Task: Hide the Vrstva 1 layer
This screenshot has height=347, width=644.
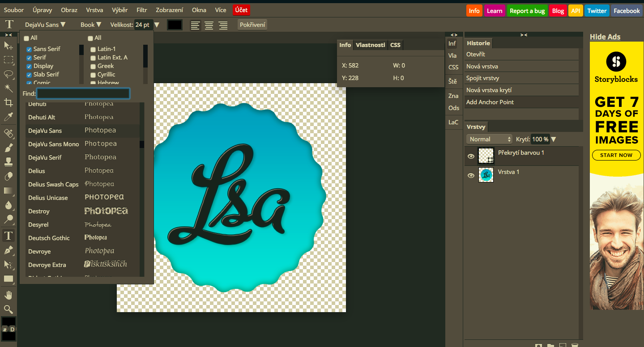Action: point(471,176)
